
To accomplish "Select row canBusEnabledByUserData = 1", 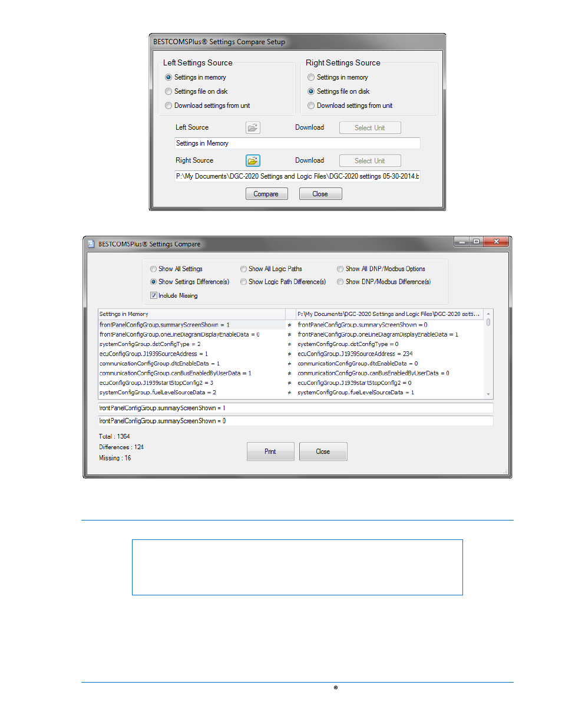I will point(191,373).
